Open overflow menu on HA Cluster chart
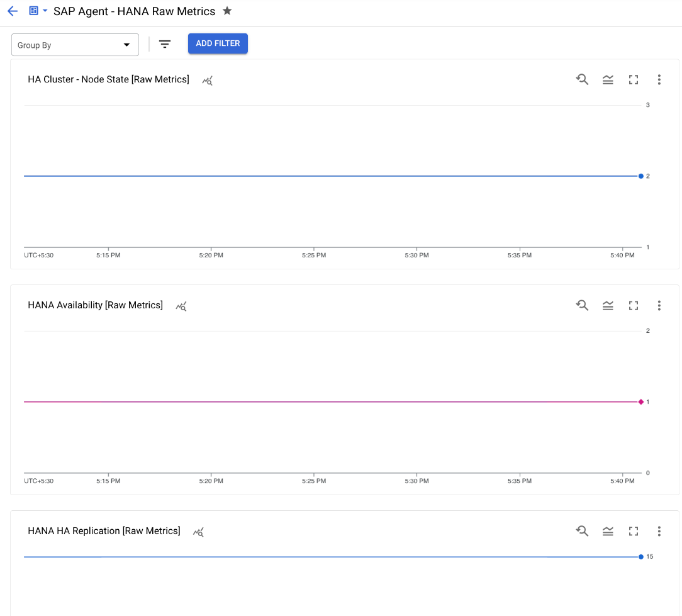Viewport: 682px width, 616px height. [x=659, y=79]
